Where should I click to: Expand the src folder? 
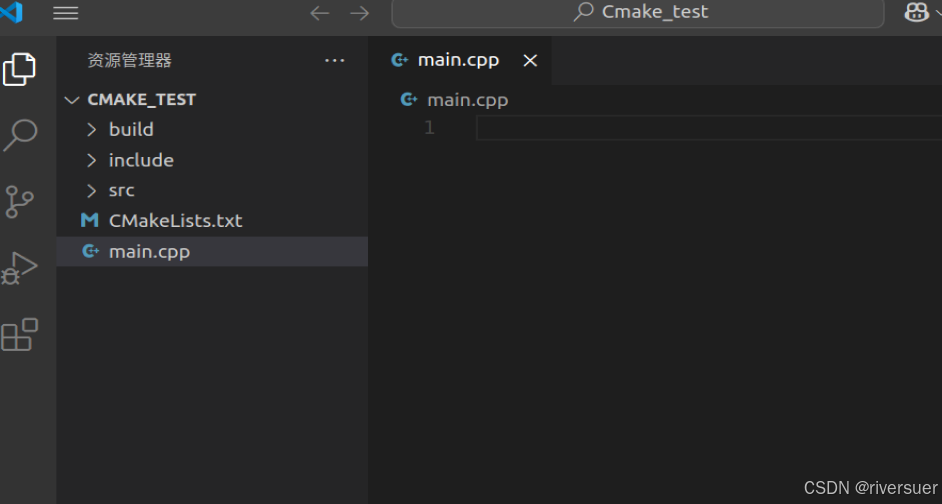121,190
